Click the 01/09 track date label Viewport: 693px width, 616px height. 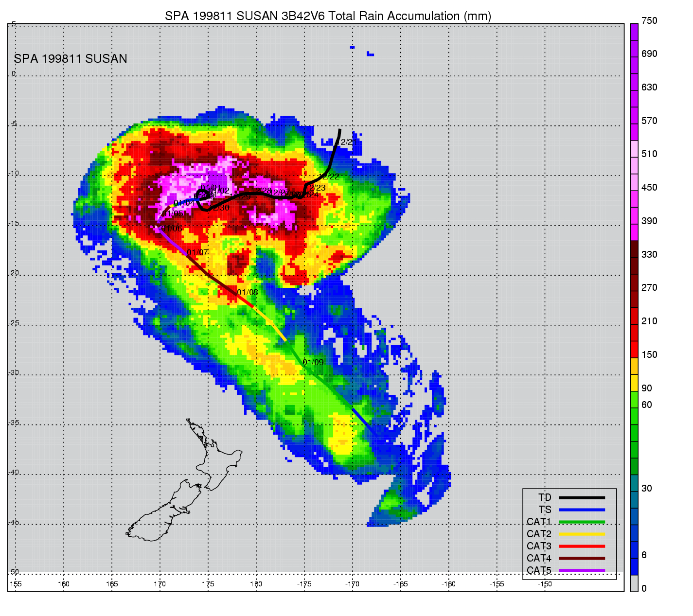click(x=313, y=363)
